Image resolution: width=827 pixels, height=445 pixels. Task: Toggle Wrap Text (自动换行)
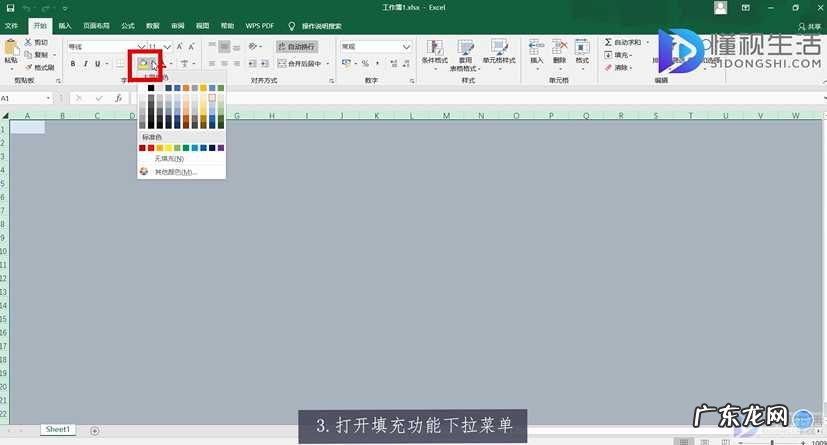(x=296, y=46)
